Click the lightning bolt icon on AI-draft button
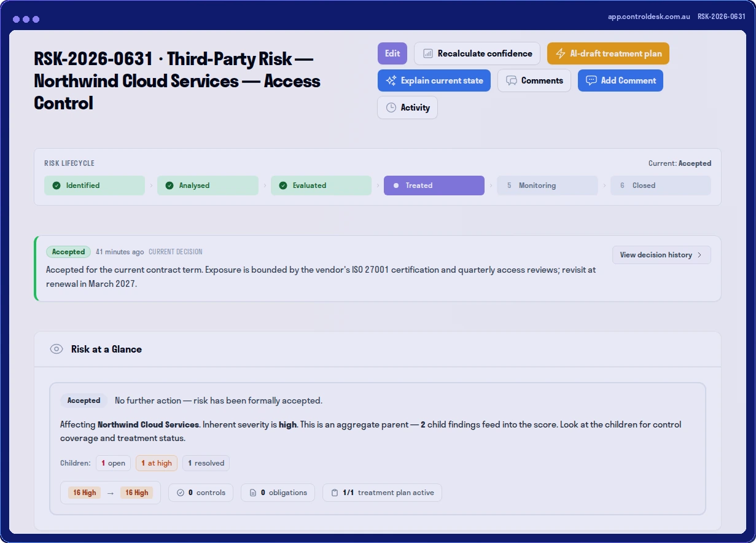 (560, 53)
